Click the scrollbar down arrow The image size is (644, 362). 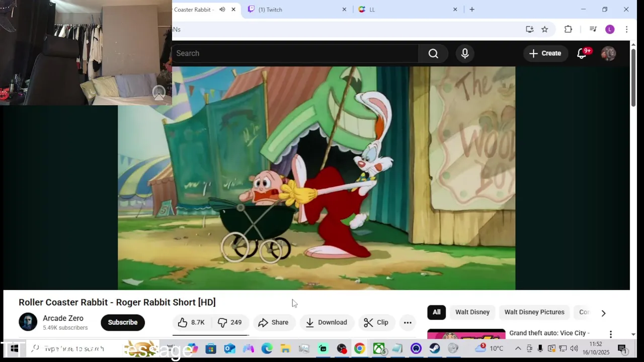coord(633,334)
